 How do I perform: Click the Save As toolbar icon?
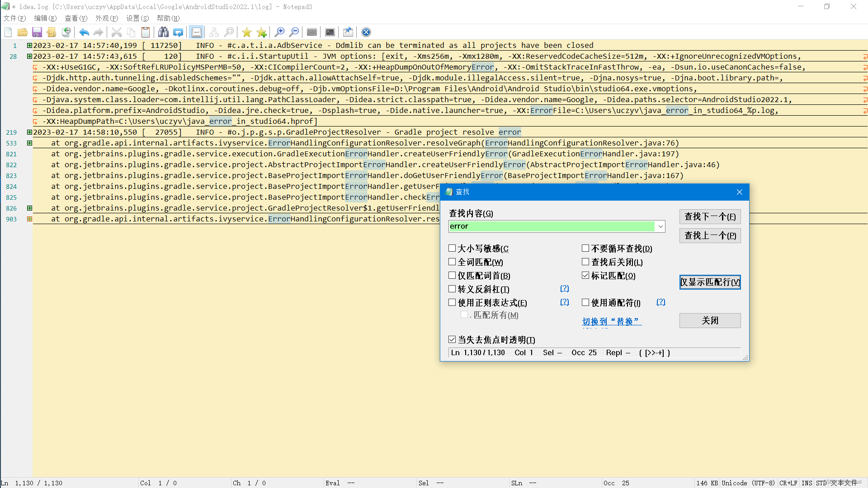(x=52, y=32)
